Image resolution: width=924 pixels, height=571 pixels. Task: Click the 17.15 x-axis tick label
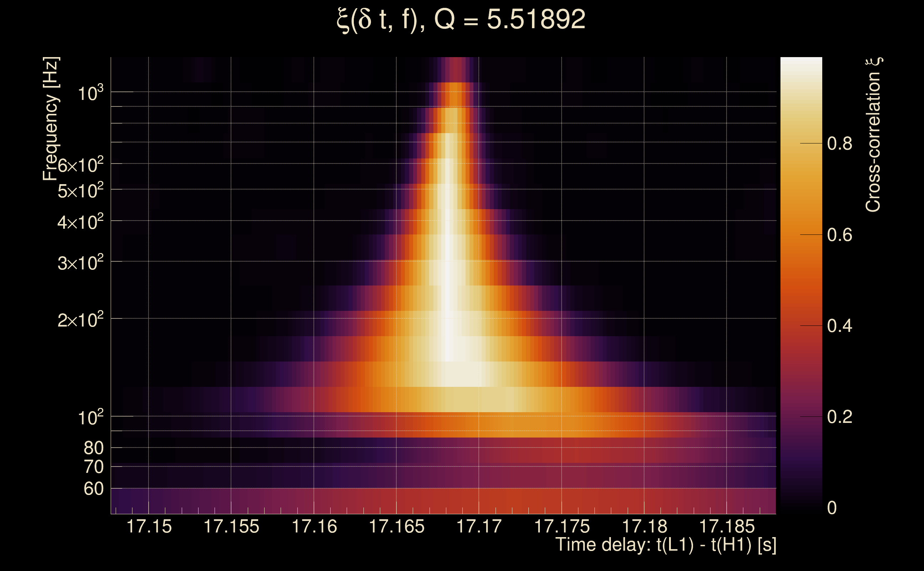149,526
